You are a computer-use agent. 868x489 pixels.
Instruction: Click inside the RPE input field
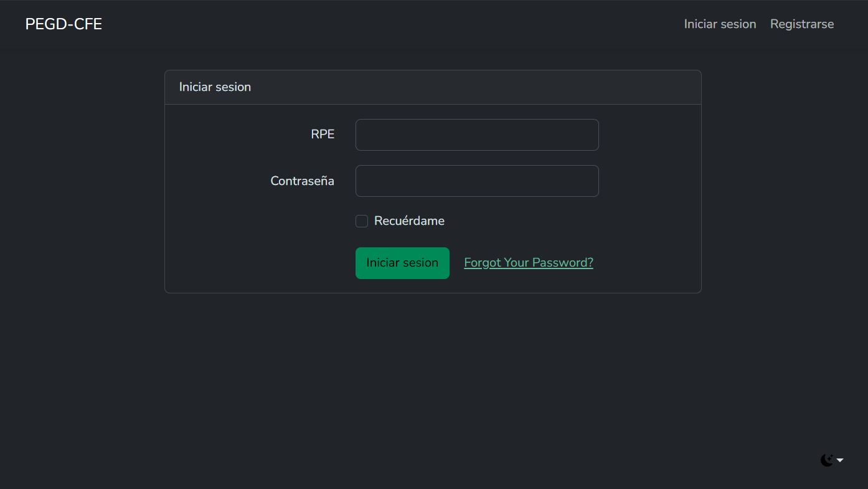pyautogui.click(x=477, y=135)
